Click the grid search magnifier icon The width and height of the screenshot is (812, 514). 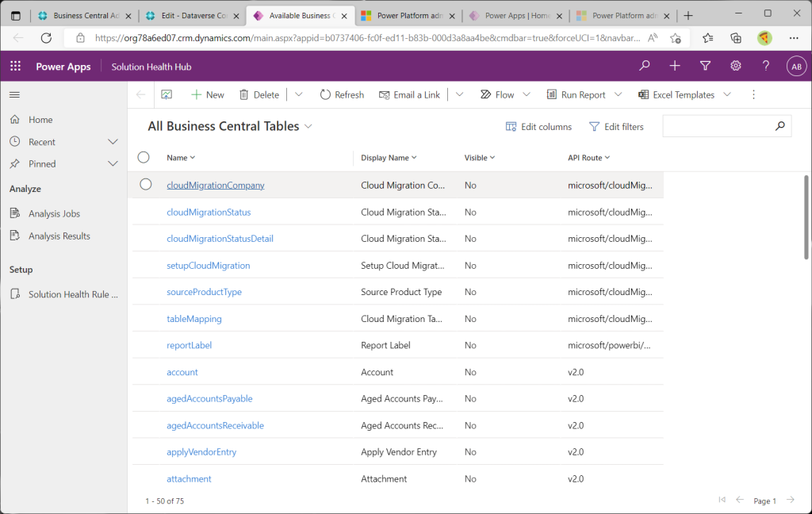point(780,126)
